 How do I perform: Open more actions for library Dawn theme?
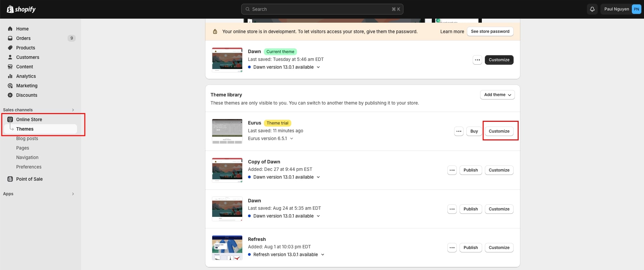452,209
